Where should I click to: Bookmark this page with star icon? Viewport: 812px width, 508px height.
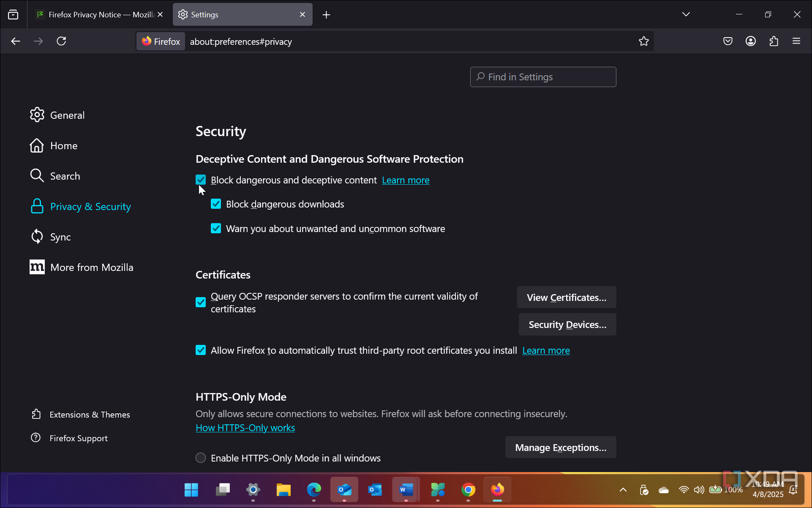(643, 41)
